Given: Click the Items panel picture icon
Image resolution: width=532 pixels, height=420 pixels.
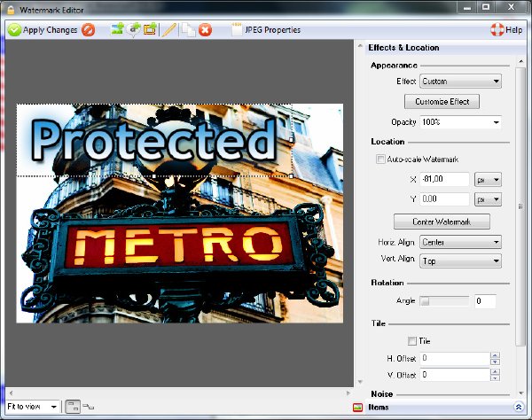Looking at the screenshot, I should 357,407.
